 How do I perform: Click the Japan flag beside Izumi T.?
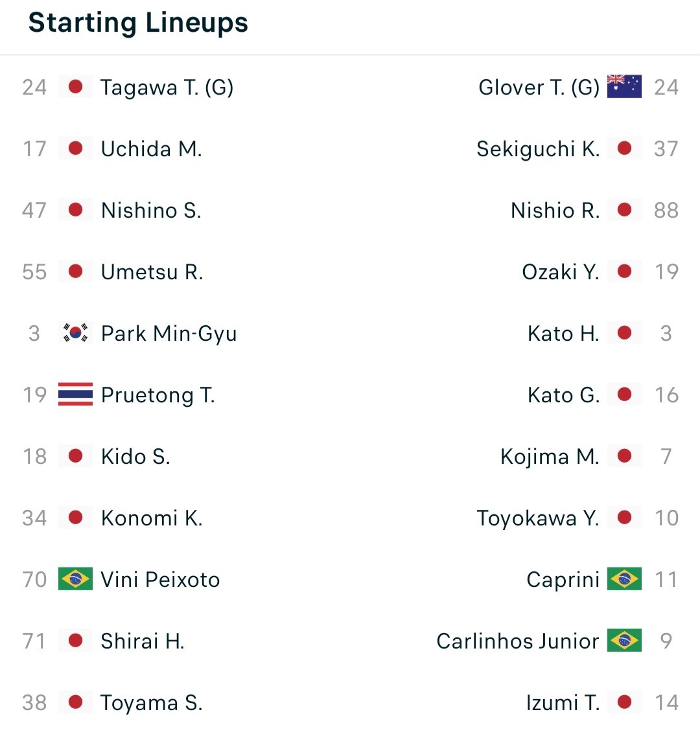coord(624,702)
